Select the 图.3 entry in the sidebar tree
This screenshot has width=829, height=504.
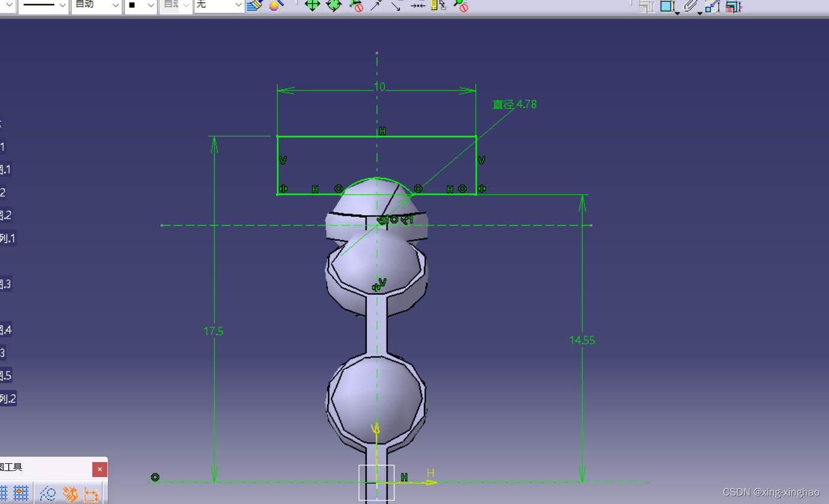7,283
